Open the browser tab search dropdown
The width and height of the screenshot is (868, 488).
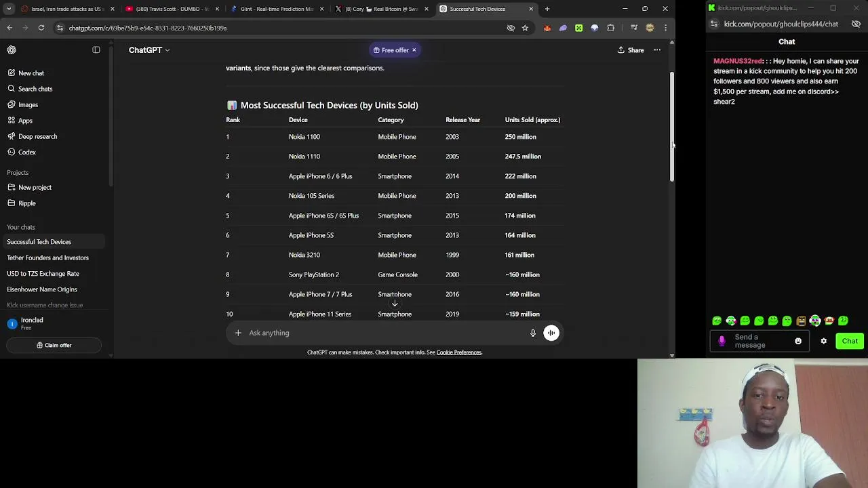click(9, 9)
